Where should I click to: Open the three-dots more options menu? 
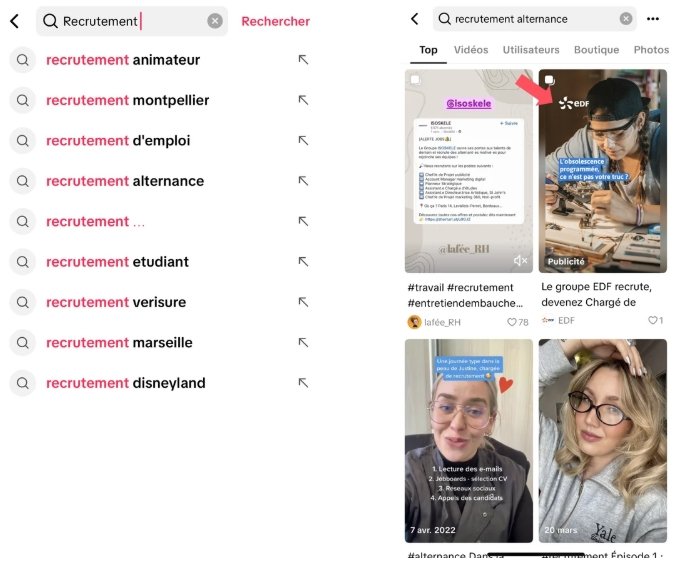653,18
